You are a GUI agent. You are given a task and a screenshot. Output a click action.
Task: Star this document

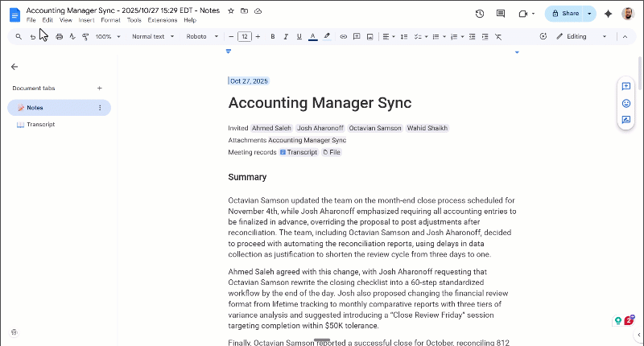coord(231,11)
